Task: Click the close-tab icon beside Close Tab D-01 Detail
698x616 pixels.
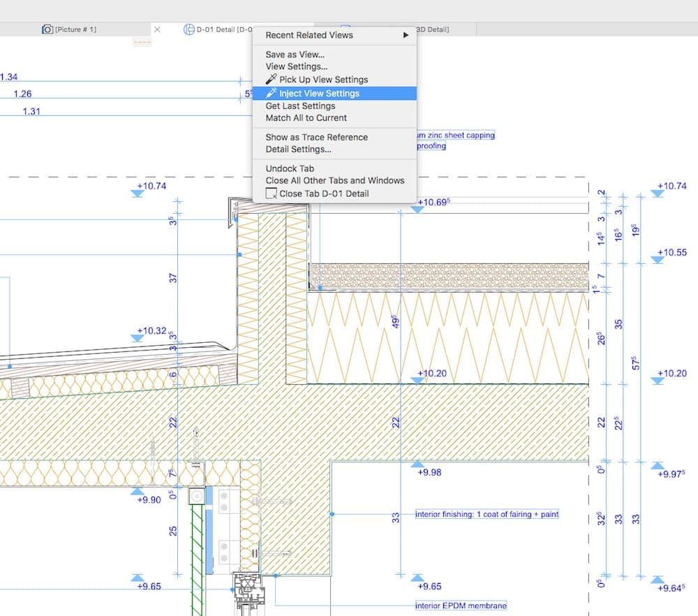Action: click(x=272, y=193)
